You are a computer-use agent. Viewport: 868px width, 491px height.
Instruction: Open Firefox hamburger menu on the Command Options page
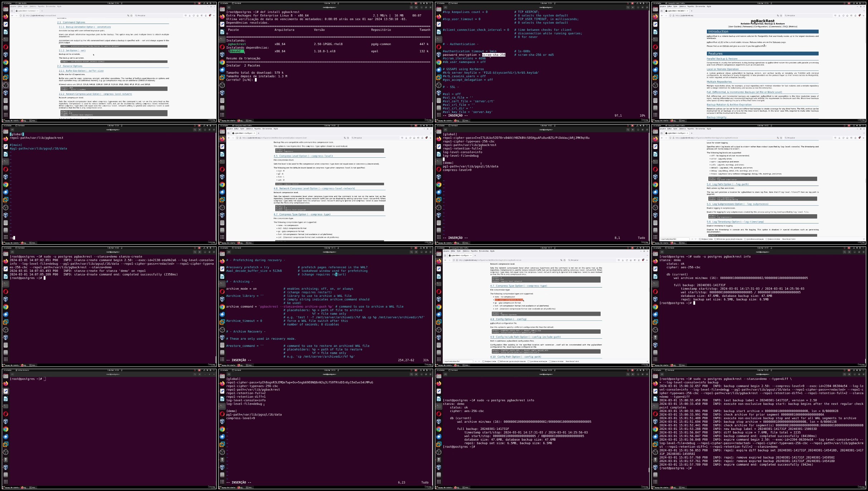[x=214, y=15]
